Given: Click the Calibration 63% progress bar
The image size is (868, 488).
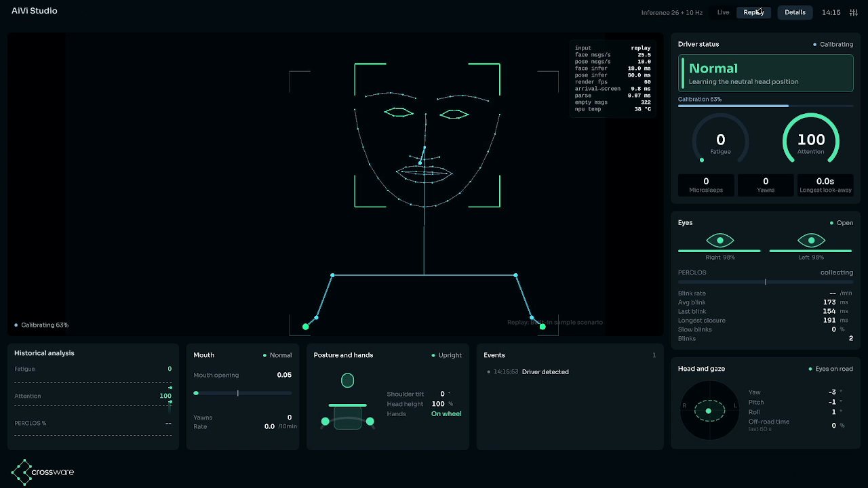Looking at the screenshot, I should point(766,106).
